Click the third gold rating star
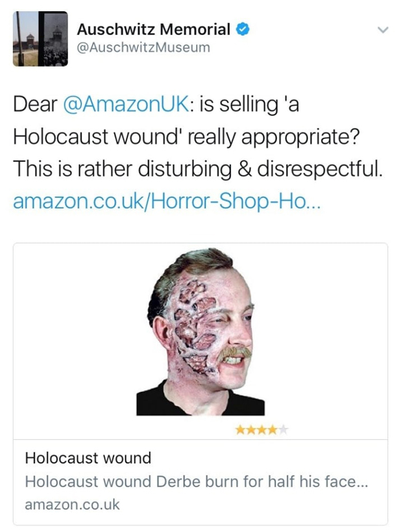The width and height of the screenshot is (401, 532). 261,431
